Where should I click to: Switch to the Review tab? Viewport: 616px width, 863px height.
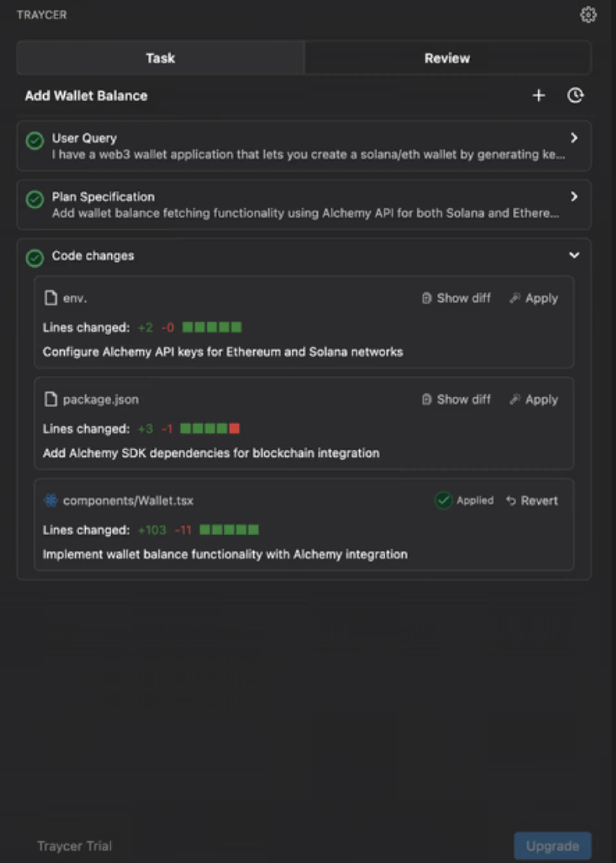pyautogui.click(x=447, y=58)
